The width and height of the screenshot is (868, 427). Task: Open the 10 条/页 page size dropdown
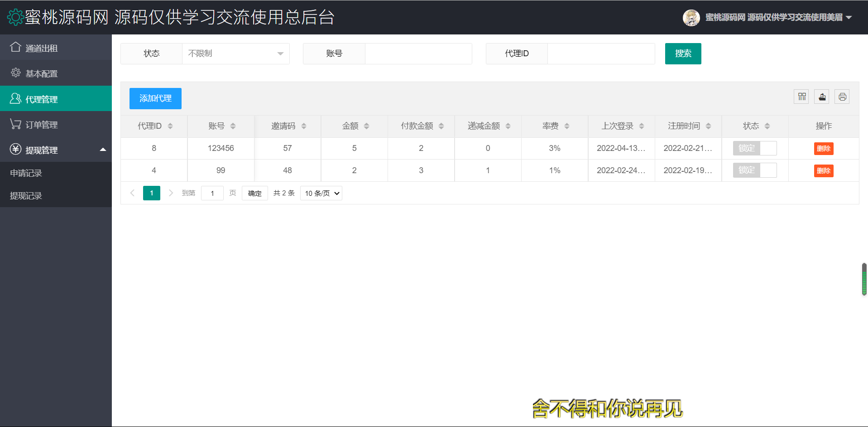321,193
